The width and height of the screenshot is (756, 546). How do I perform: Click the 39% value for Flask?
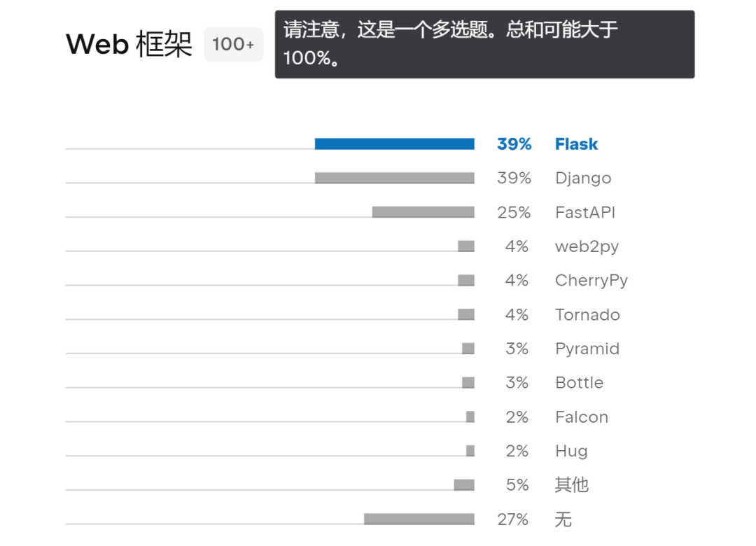tap(514, 143)
